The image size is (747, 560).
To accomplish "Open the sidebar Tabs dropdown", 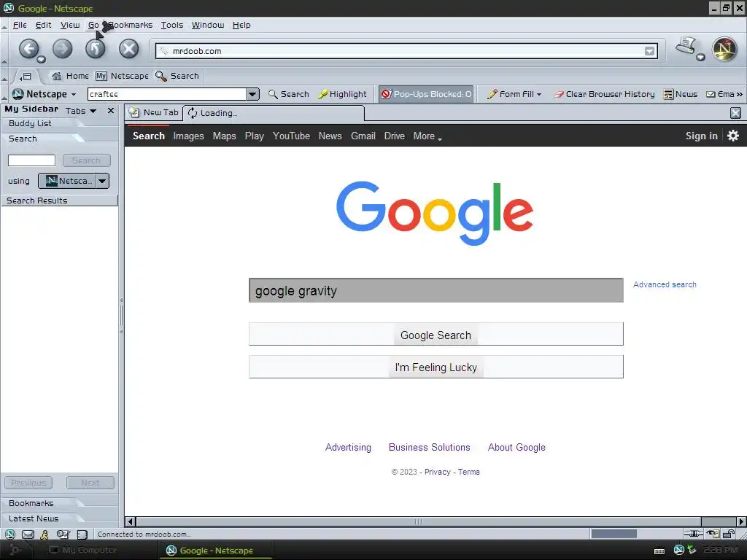I will [81, 111].
